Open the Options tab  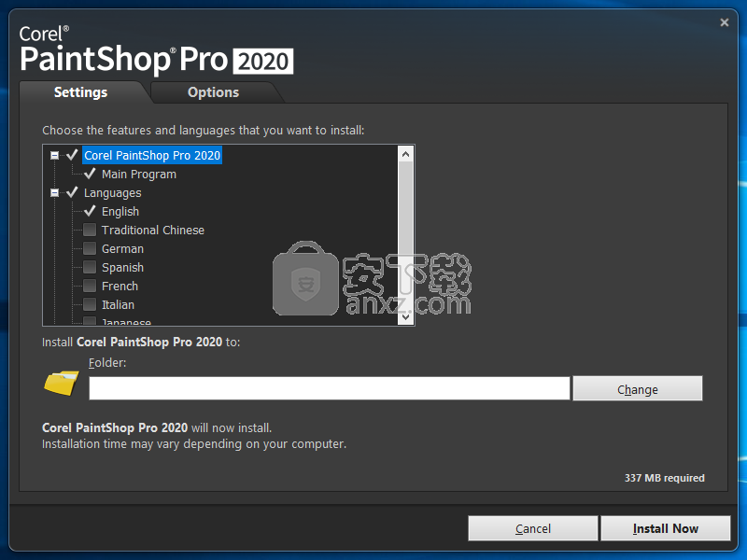(x=214, y=92)
